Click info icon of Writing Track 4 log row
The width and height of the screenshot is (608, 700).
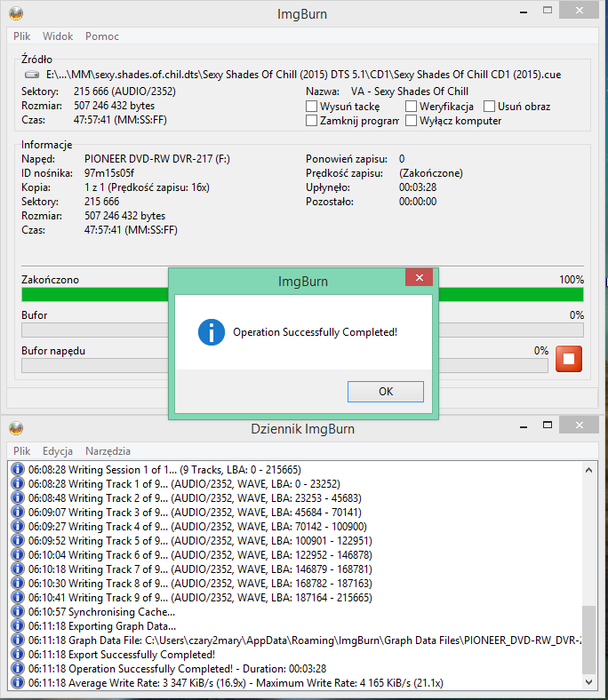(x=18, y=527)
